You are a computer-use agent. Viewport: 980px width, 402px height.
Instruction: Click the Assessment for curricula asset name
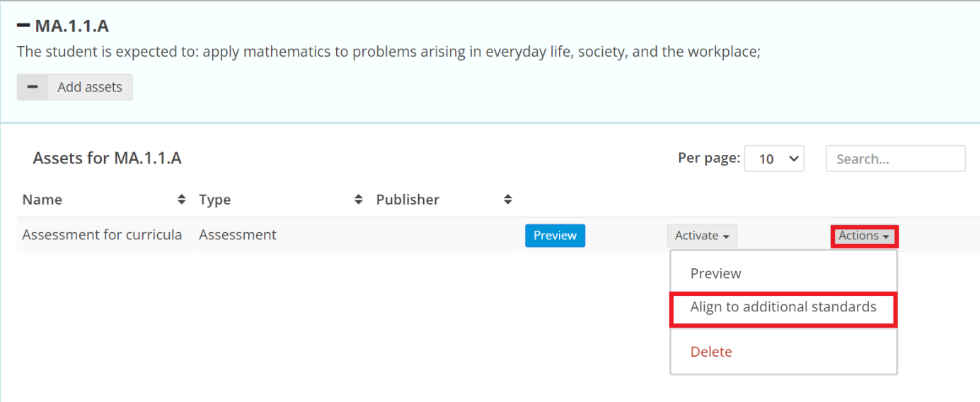102,235
